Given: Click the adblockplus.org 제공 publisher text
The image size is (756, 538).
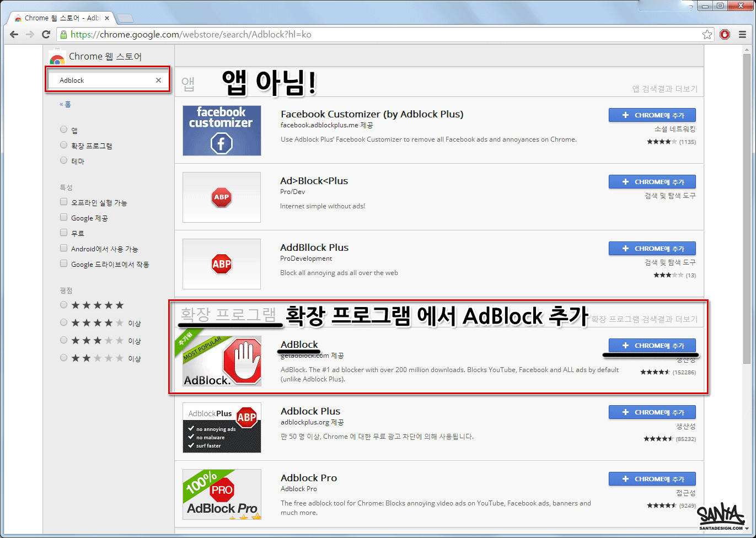Looking at the screenshot, I should 312,423.
